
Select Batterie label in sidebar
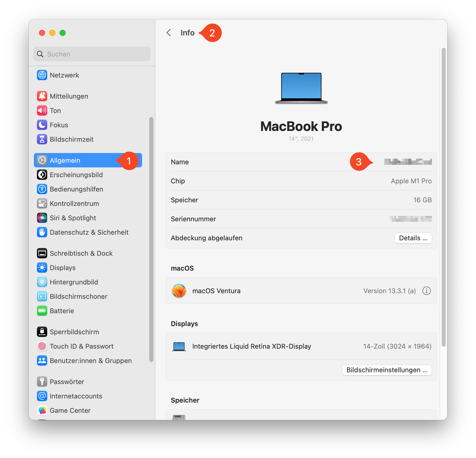[x=62, y=311]
